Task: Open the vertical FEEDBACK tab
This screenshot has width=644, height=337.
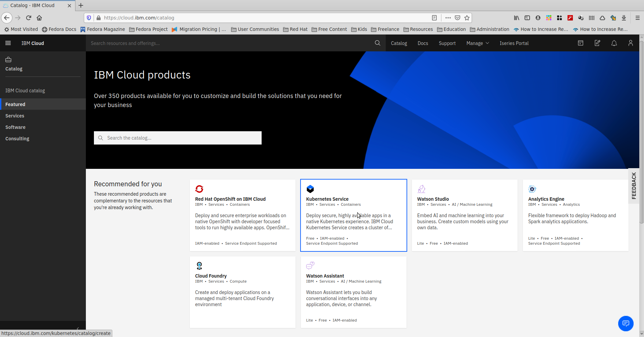Action: [x=634, y=186]
